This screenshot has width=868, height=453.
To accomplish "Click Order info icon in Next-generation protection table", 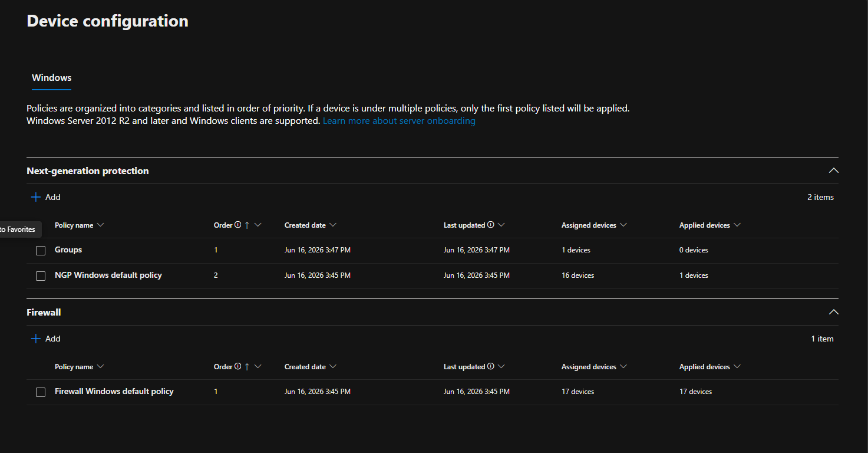I will 238,225.
